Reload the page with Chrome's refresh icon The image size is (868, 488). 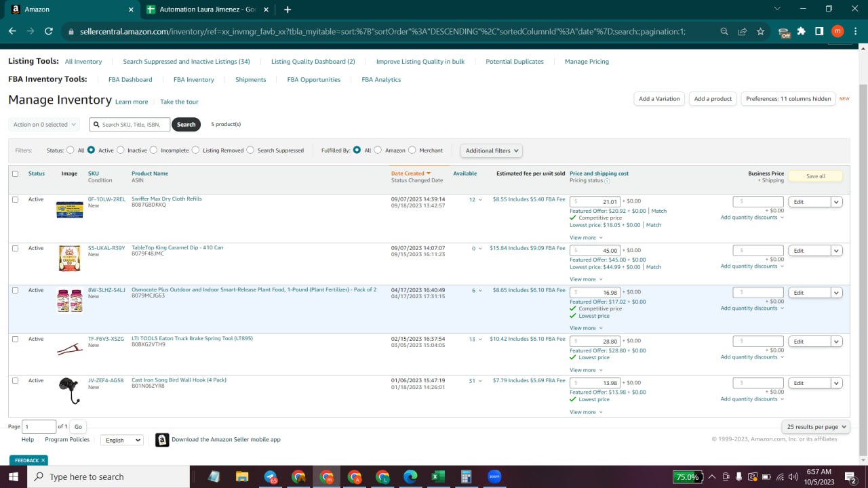(x=48, y=31)
